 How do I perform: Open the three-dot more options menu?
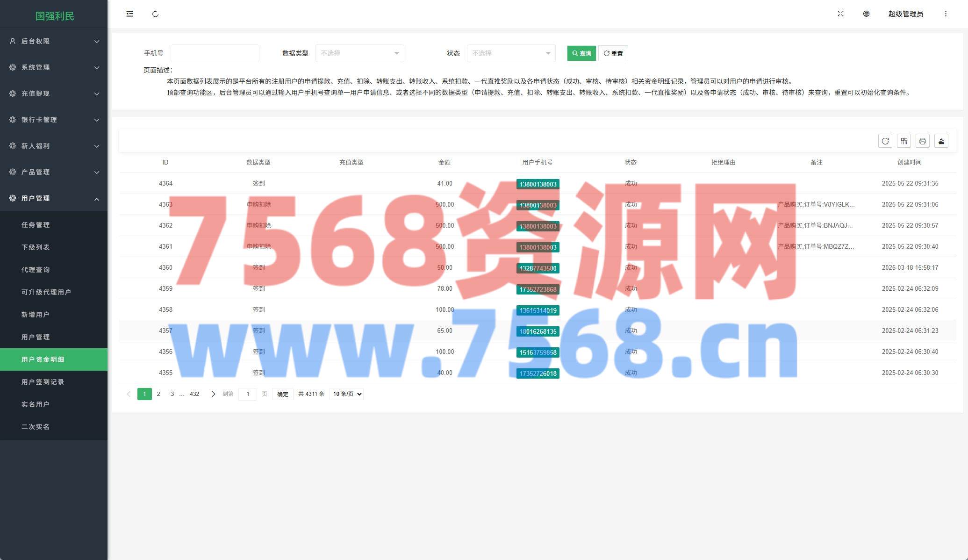click(x=946, y=14)
